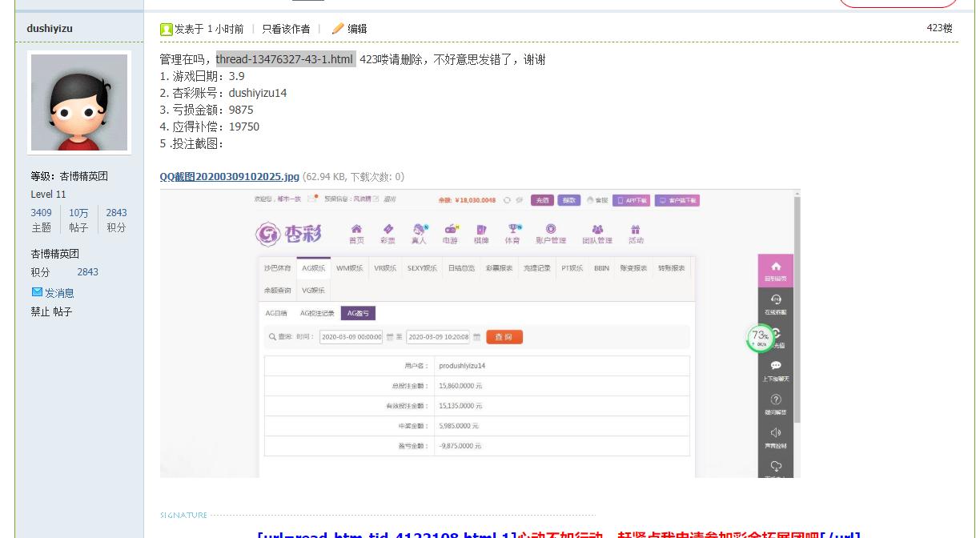980x538 pixels.
Task: Click the orange 查询 query button
Action: tap(504, 337)
